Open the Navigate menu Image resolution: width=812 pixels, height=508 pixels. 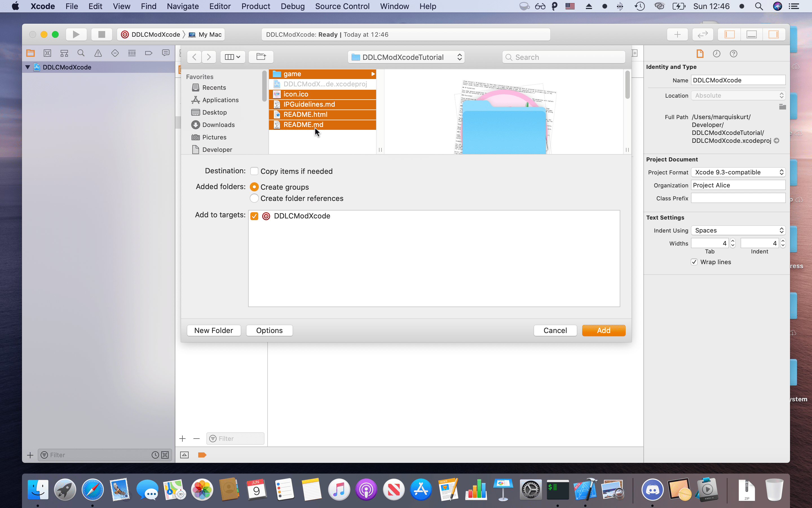pyautogui.click(x=182, y=6)
